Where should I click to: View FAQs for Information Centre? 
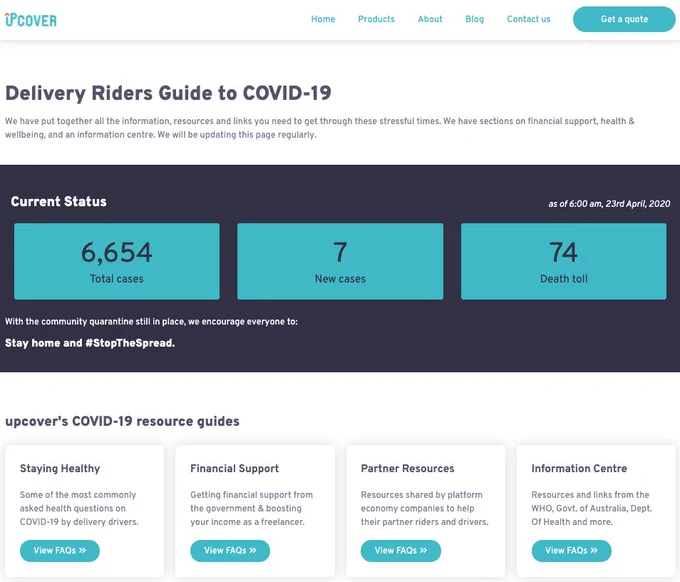click(571, 550)
